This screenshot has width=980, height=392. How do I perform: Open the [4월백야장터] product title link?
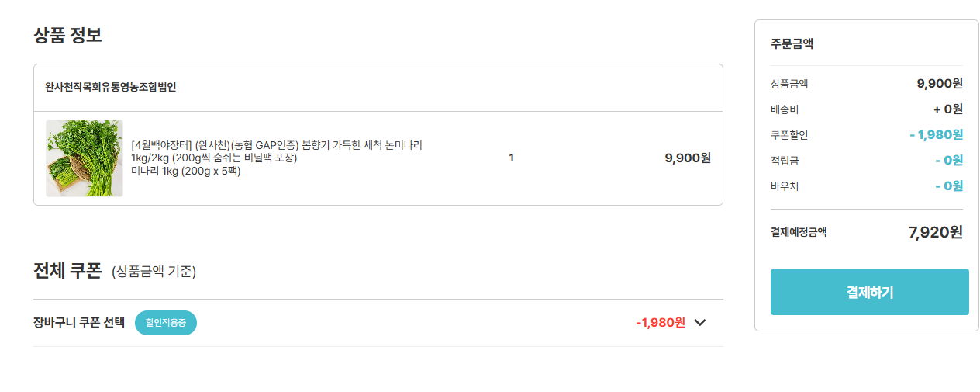277,145
